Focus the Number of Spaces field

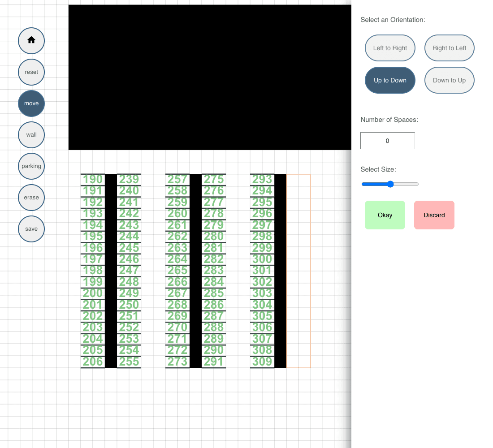pos(387,141)
